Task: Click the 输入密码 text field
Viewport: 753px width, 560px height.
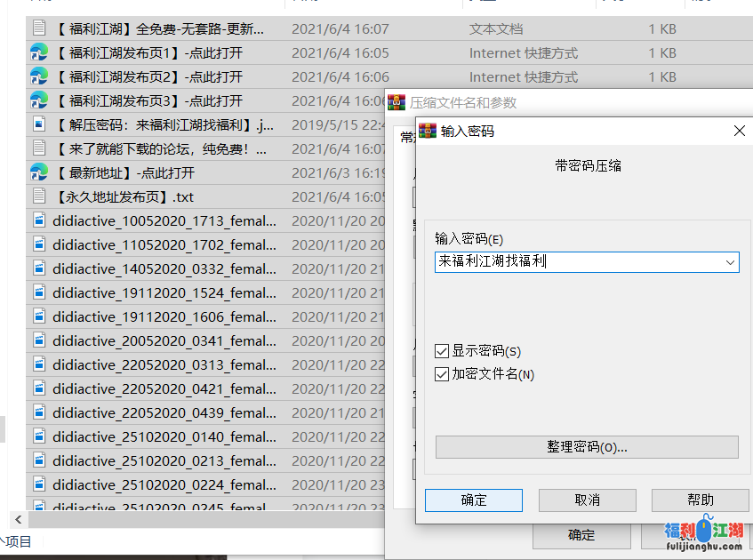Action: coord(578,261)
